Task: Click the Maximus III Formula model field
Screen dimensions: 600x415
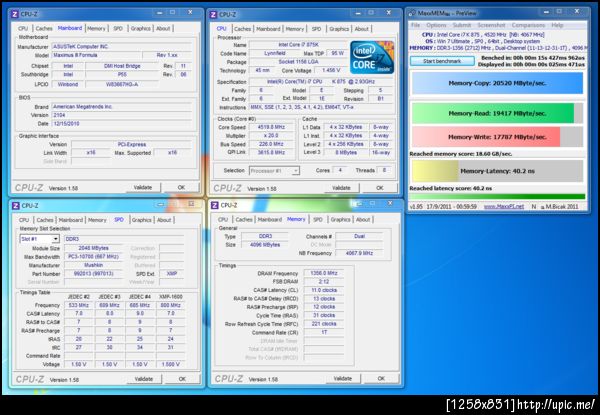Action: [x=96, y=55]
